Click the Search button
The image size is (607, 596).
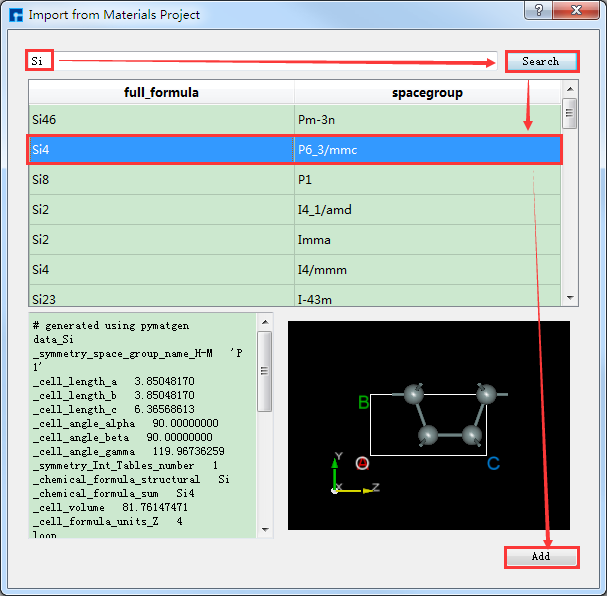[541, 61]
